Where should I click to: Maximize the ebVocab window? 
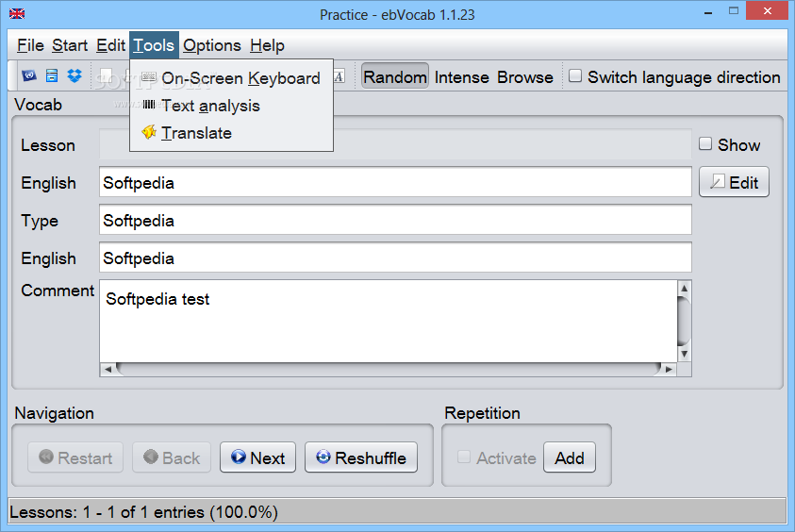(734, 11)
